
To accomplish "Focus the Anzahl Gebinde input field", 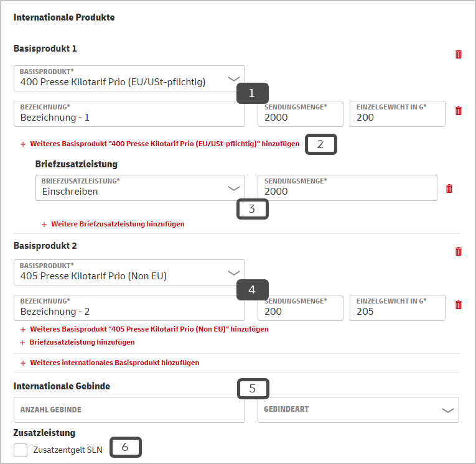I will click(129, 410).
